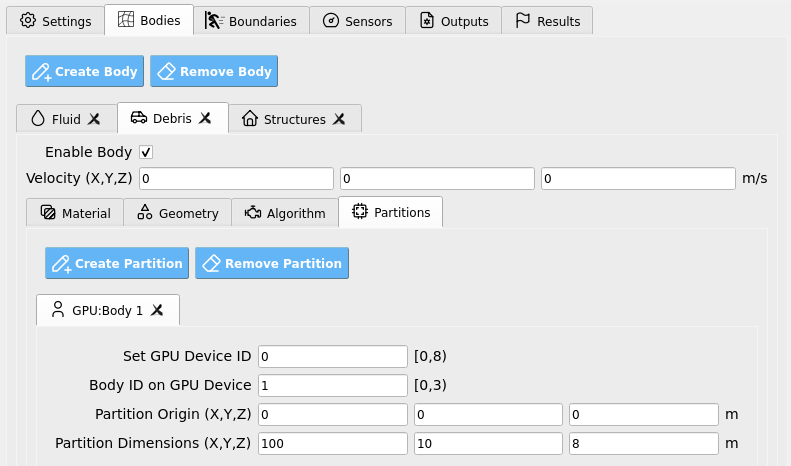Open the Sensors tab
791x466 pixels.
tap(358, 21)
